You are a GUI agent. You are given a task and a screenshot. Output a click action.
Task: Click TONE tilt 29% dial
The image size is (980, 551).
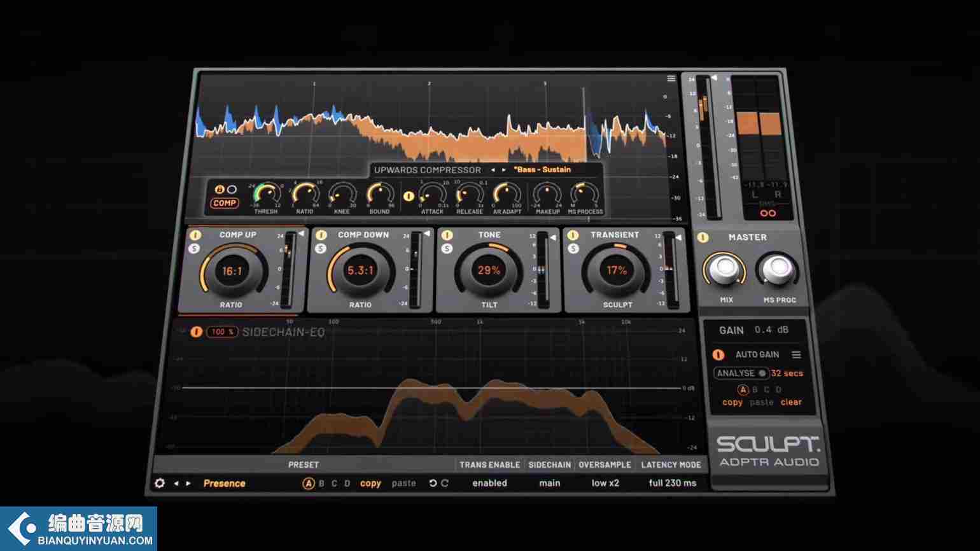click(x=489, y=271)
